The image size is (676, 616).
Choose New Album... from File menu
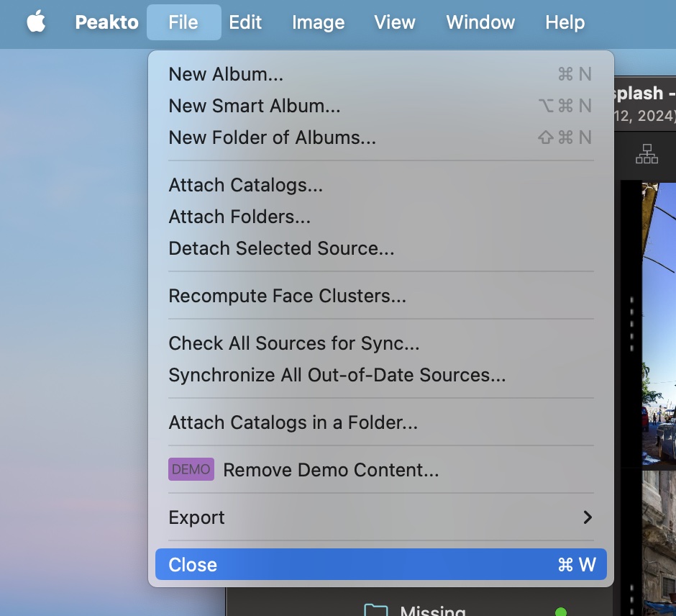point(381,74)
